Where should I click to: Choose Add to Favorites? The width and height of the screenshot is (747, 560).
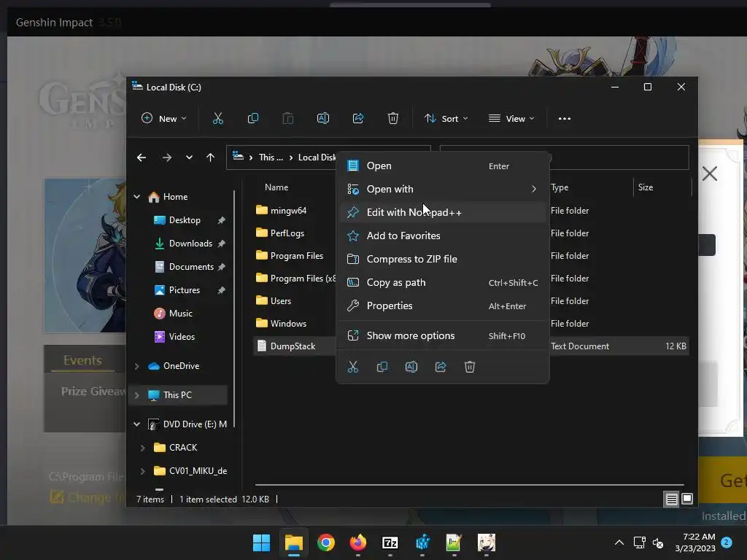tap(443, 236)
